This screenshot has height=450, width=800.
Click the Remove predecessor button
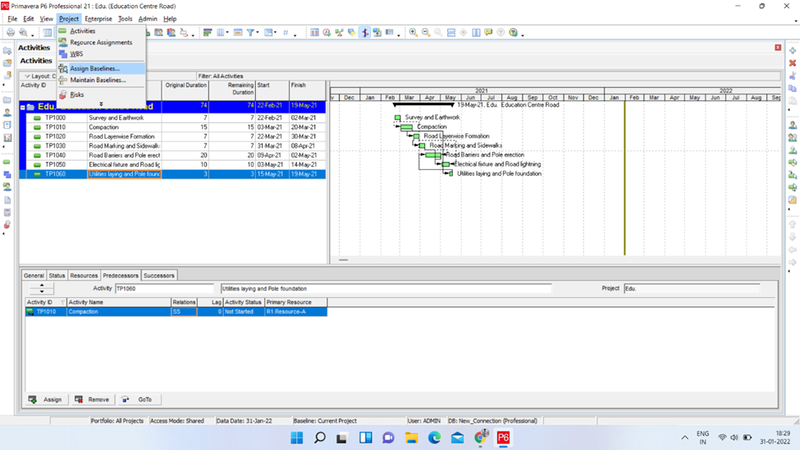[x=92, y=399]
